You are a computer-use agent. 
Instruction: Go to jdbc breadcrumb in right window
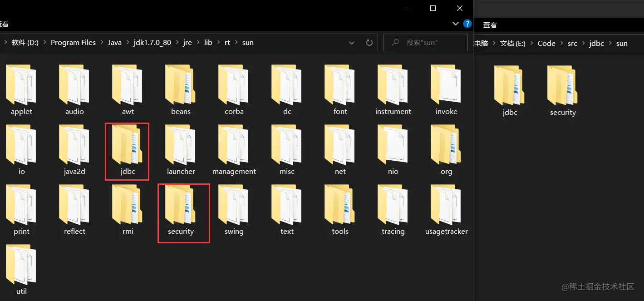(x=596, y=44)
